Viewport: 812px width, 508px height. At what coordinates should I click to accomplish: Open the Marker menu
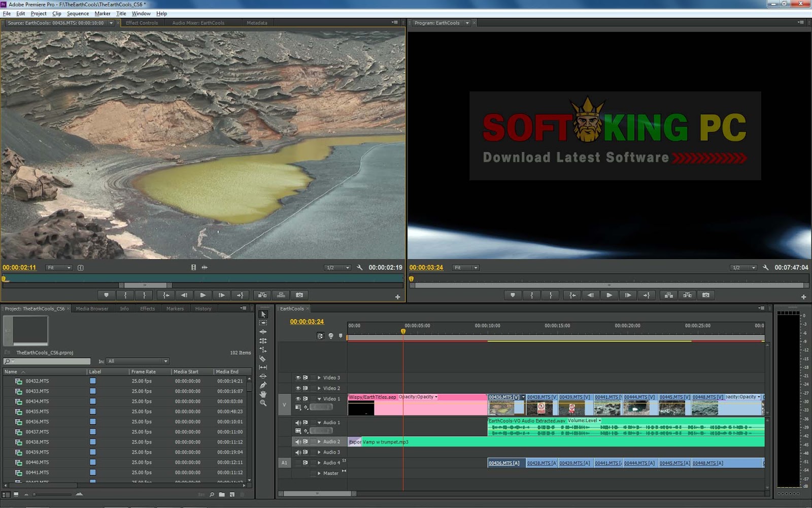103,14
